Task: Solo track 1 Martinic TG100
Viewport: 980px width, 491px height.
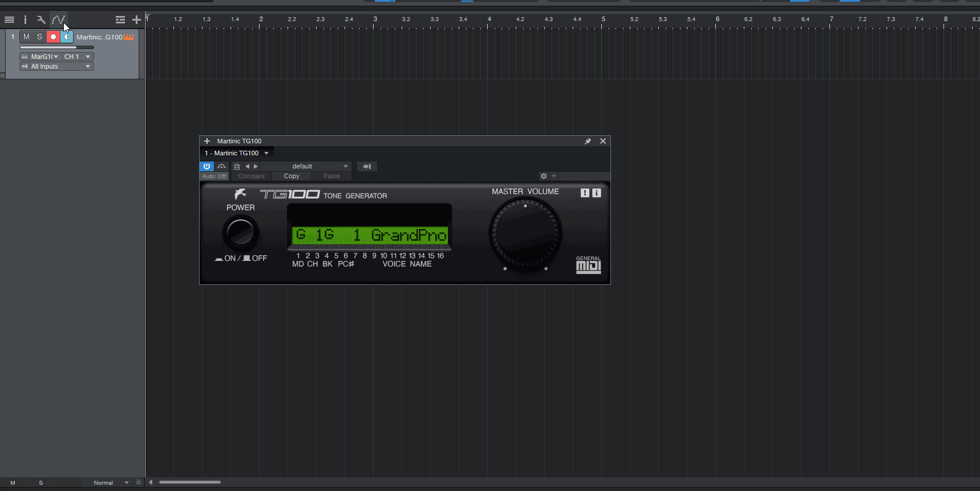Action: [39, 37]
